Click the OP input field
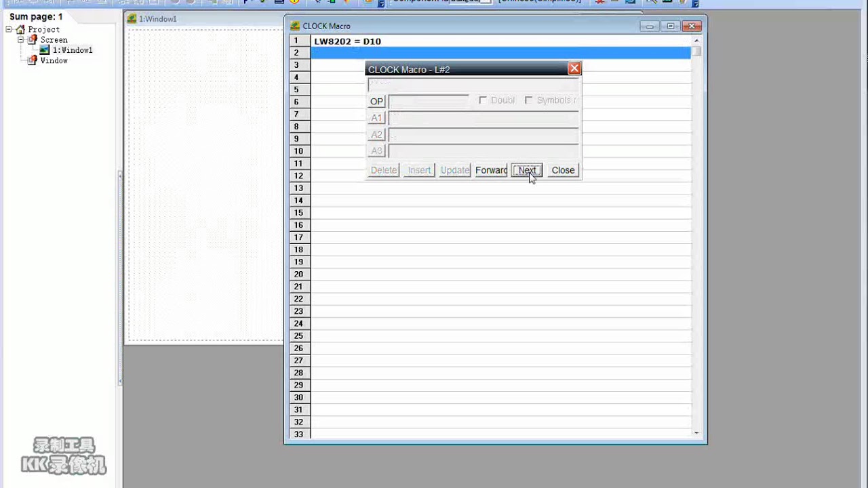Image resolution: width=868 pixels, height=488 pixels. (429, 101)
